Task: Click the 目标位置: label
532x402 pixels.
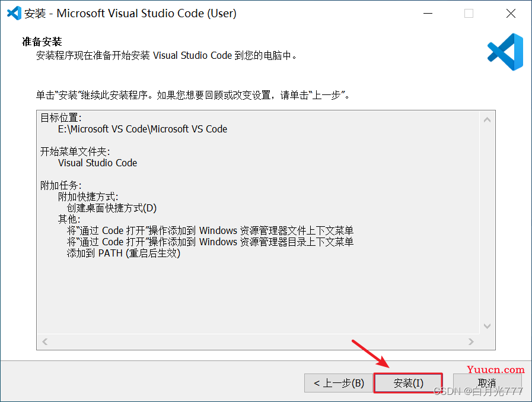Action: 60,118
